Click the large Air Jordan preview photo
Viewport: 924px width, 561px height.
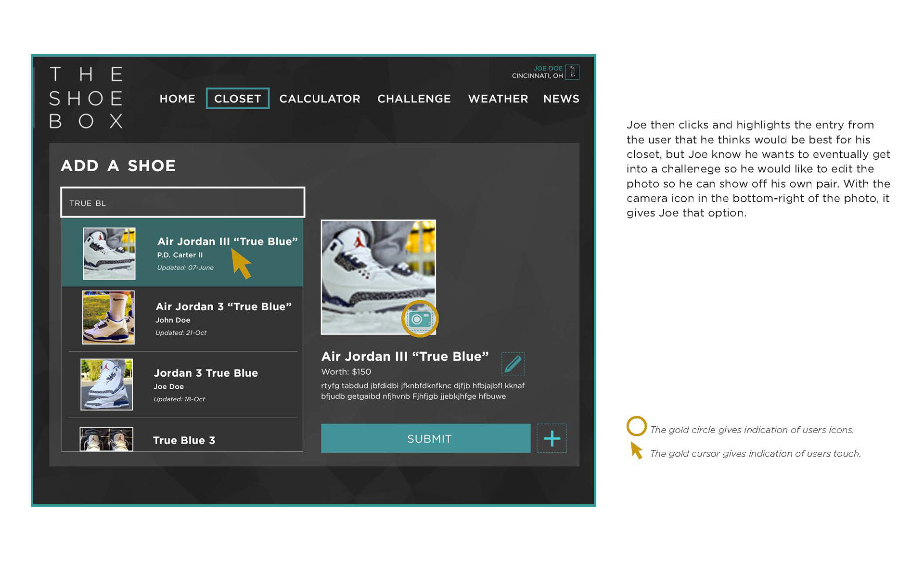[378, 277]
